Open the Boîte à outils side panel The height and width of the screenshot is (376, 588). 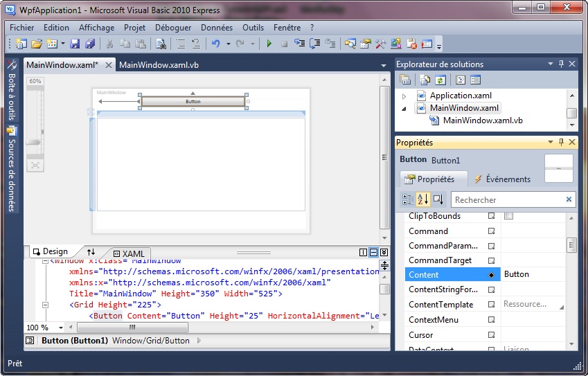12,91
